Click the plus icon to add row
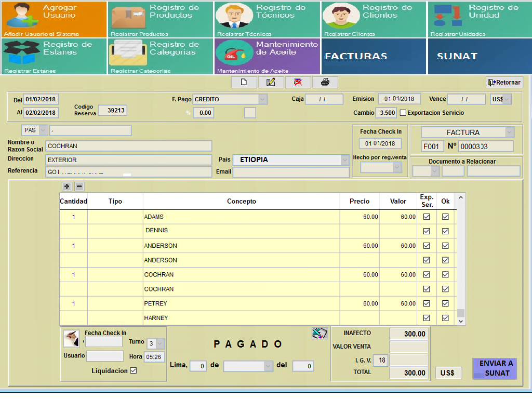Viewport: 532px width, 399px height. pos(67,187)
